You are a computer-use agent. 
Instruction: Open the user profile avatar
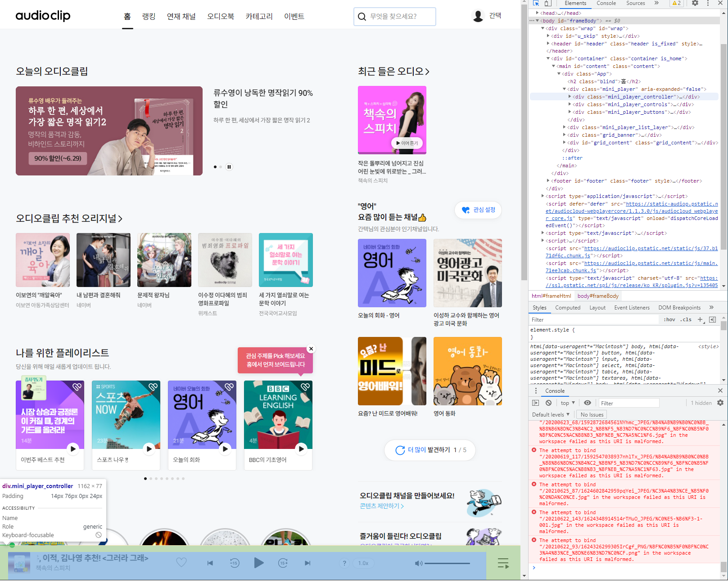(478, 16)
